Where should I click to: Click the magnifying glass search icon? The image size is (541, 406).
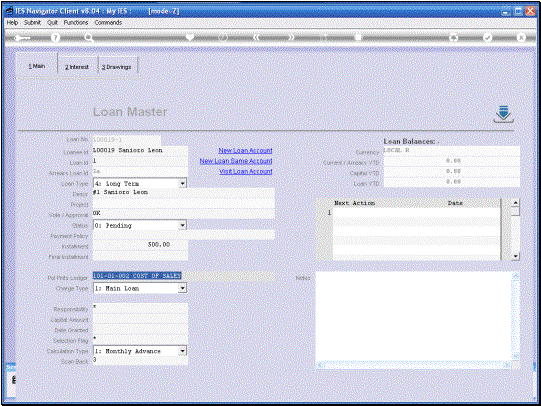tap(89, 37)
